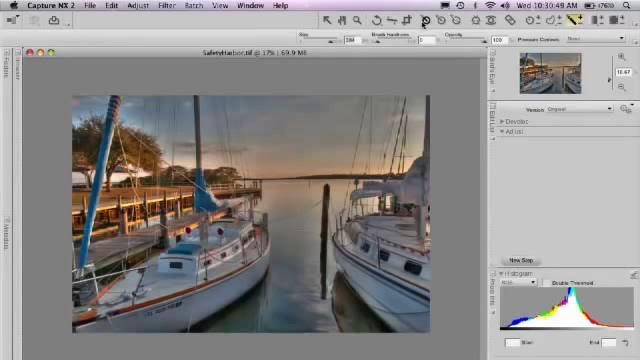Select the Fill/Remove tool
Screen dimensions: 640x360
coord(616,20)
